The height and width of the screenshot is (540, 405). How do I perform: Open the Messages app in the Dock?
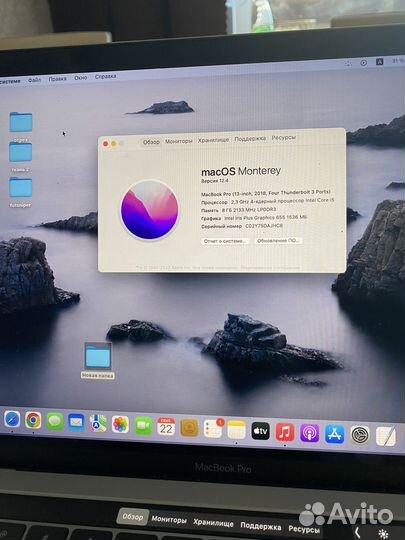pyautogui.click(x=55, y=422)
